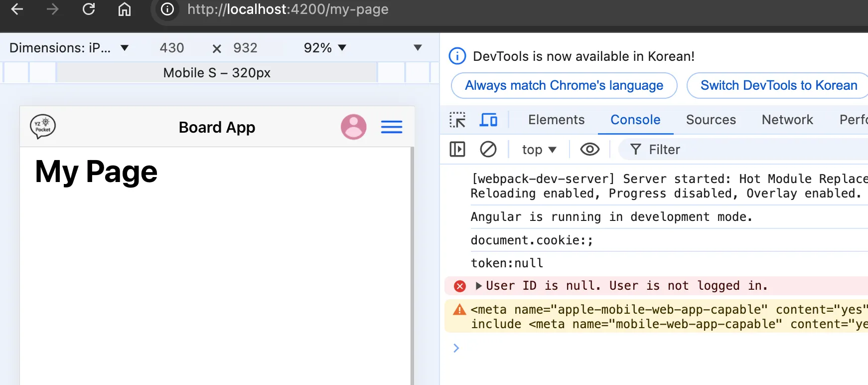868x385 pixels.
Task: Clear the console messages
Action: pos(488,150)
